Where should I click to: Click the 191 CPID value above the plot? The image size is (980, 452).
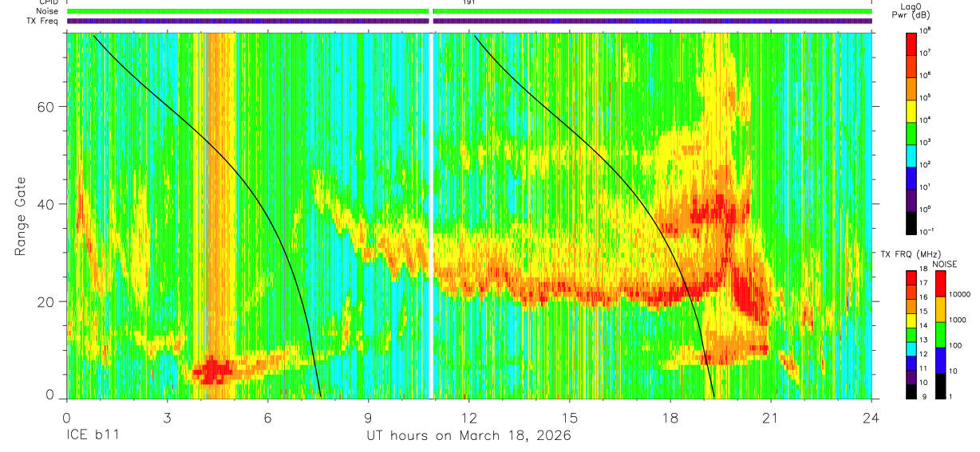point(469,3)
